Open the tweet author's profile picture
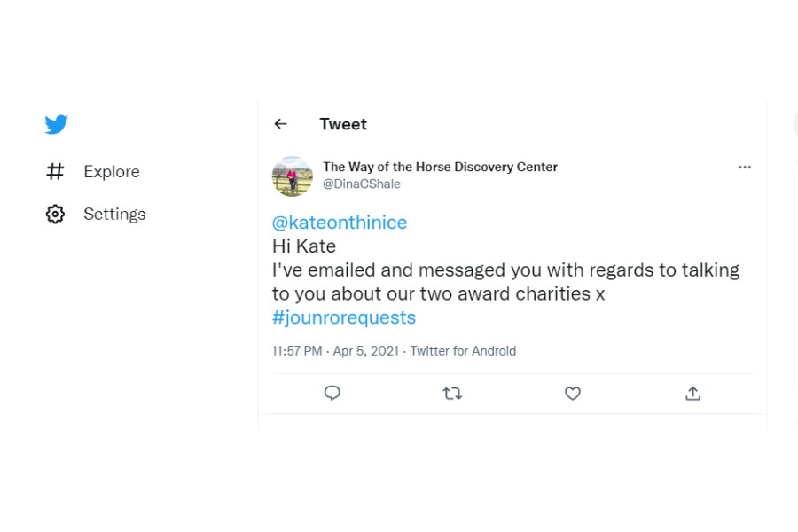Viewport: 798px width, 532px height. point(292,176)
